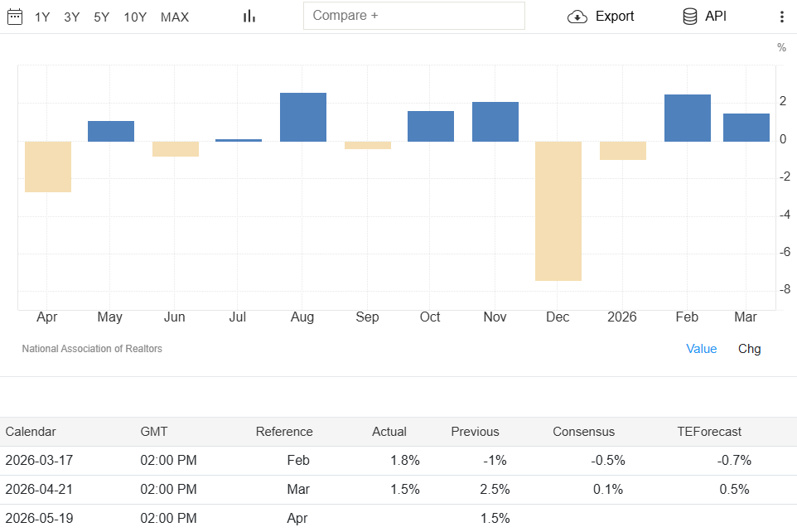Click the Reference column header
The image size is (797, 532).
point(284,432)
